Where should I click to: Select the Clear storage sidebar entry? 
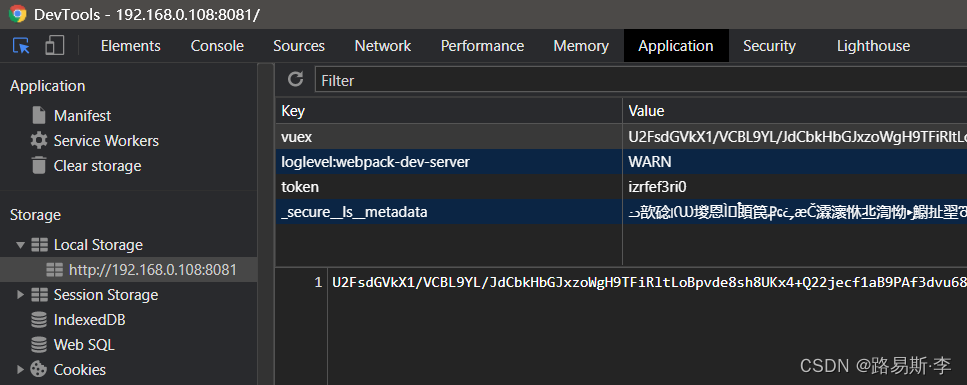[x=97, y=166]
